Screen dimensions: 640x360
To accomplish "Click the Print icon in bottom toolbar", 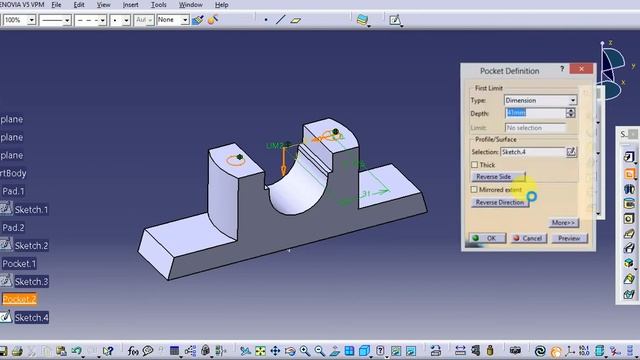I will coord(17,351).
